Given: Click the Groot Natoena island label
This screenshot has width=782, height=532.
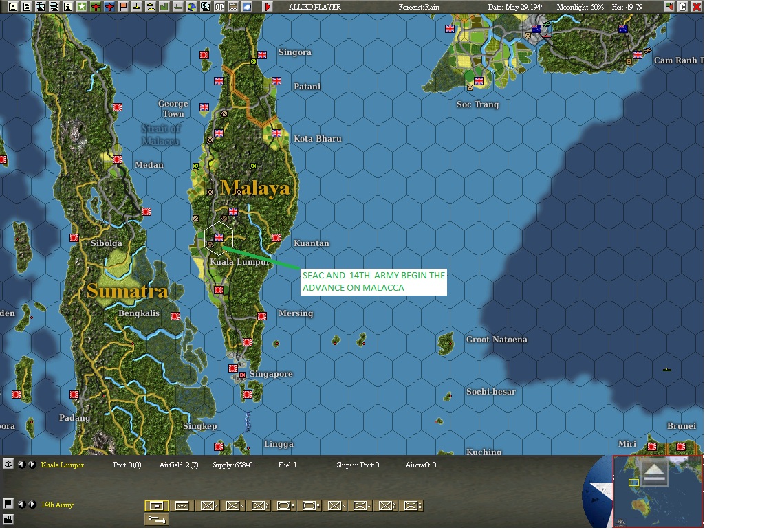Looking at the screenshot, I should (x=497, y=340).
